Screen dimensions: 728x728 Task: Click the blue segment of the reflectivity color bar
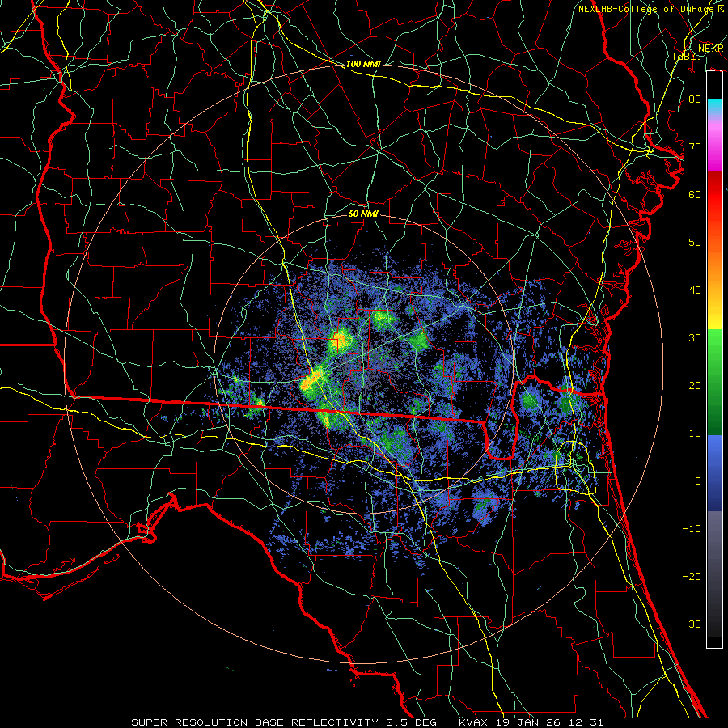click(714, 473)
